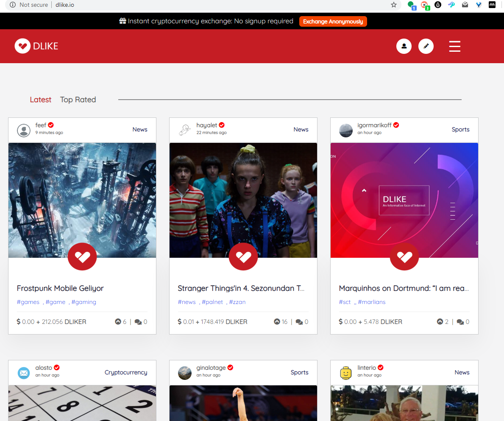Like the Stranger Things post with heart button
This screenshot has height=421, width=504.
point(243,257)
